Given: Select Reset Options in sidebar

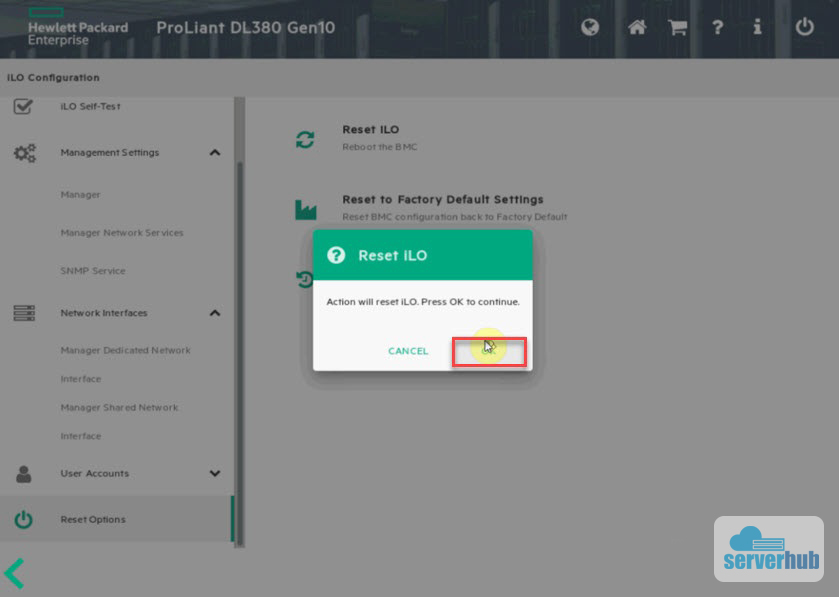Looking at the screenshot, I should click(x=92, y=520).
